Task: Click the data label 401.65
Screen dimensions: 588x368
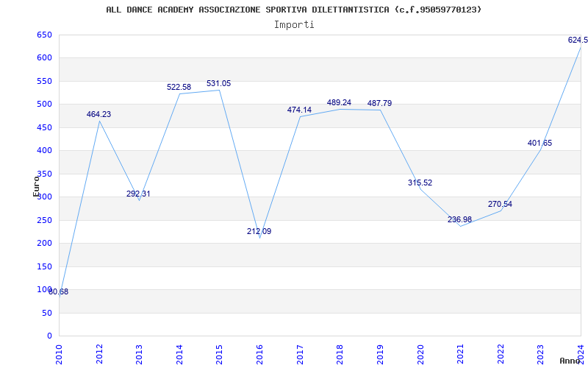Action: pos(539,143)
